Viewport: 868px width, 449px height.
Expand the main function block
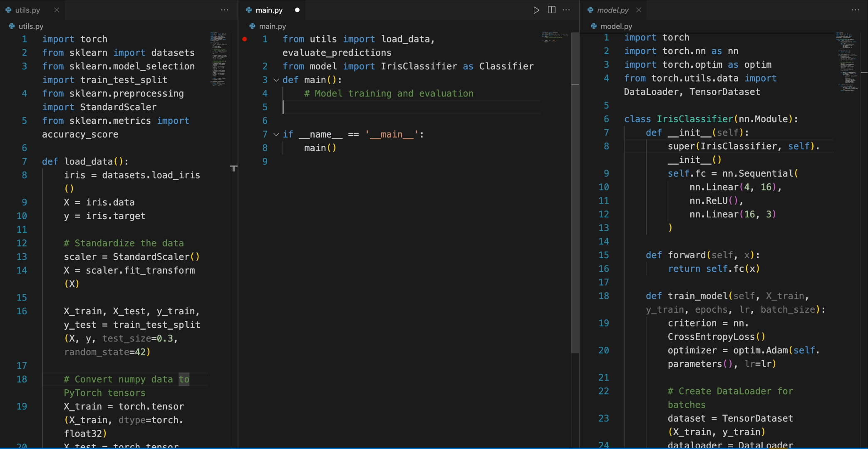[x=275, y=79]
